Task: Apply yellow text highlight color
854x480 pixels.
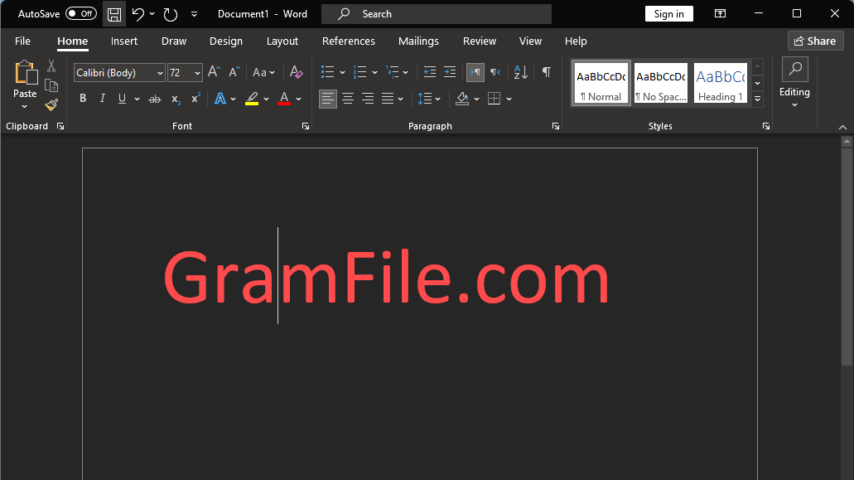Action: pyautogui.click(x=252, y=99)
